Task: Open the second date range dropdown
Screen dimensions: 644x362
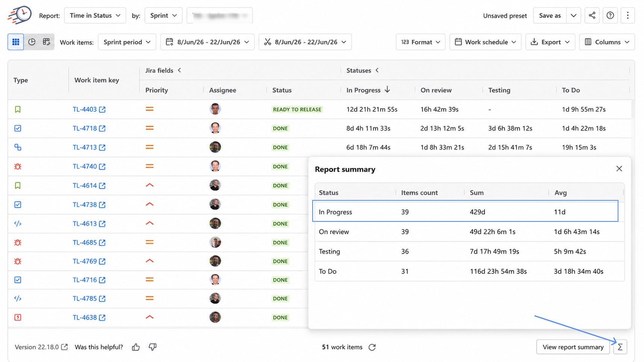Action: (x=305, y=42)
